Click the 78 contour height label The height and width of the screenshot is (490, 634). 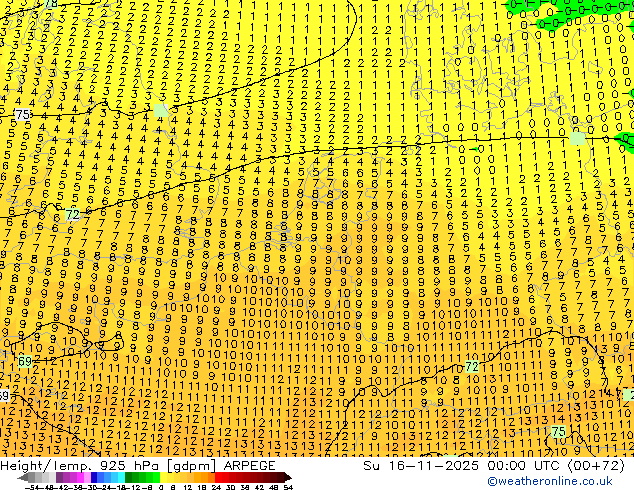51,4
